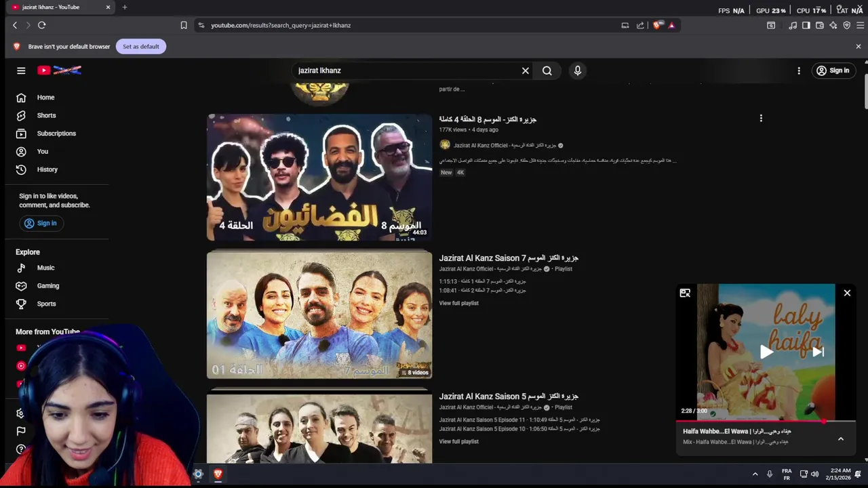Open Jazirat Al Kanz Officiel channel avatar
Image resolution: width=868 pixels, height=488 pixels.
[445, 145]
